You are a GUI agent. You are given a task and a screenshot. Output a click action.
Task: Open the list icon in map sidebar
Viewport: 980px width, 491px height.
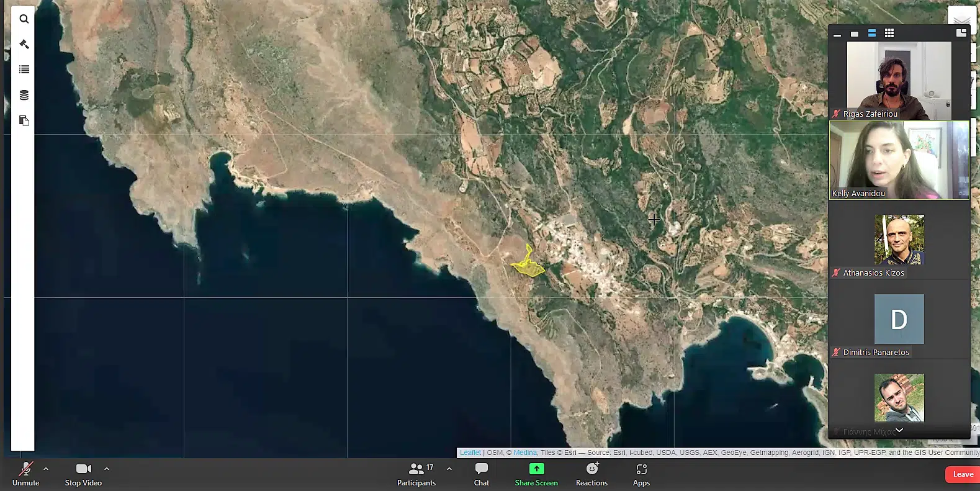pos(24,70)
